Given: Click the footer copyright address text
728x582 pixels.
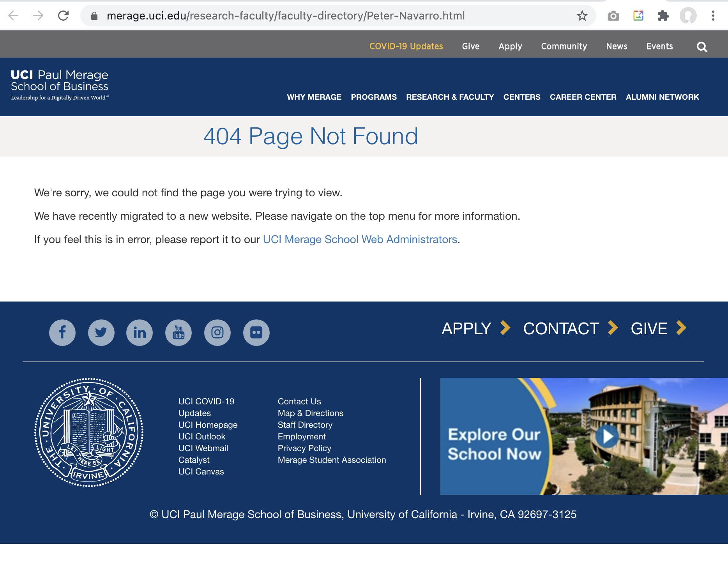Looking at the screenshot, I should coord(363,514).
